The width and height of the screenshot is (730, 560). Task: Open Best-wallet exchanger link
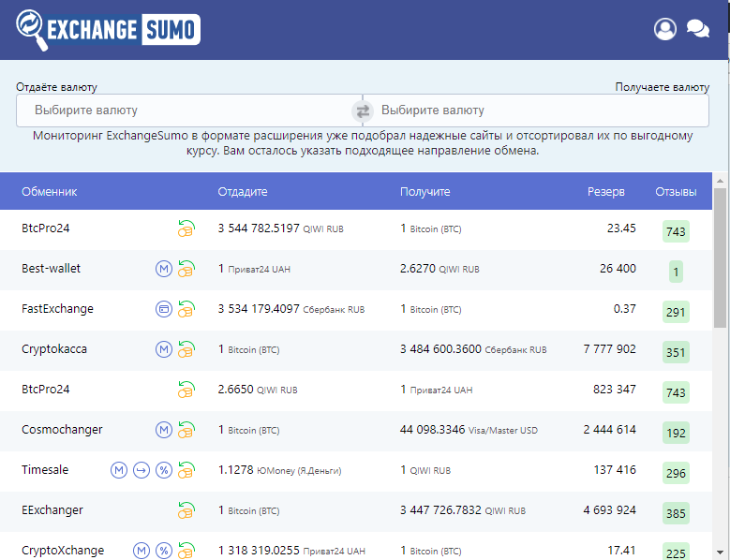pos(51,269)
